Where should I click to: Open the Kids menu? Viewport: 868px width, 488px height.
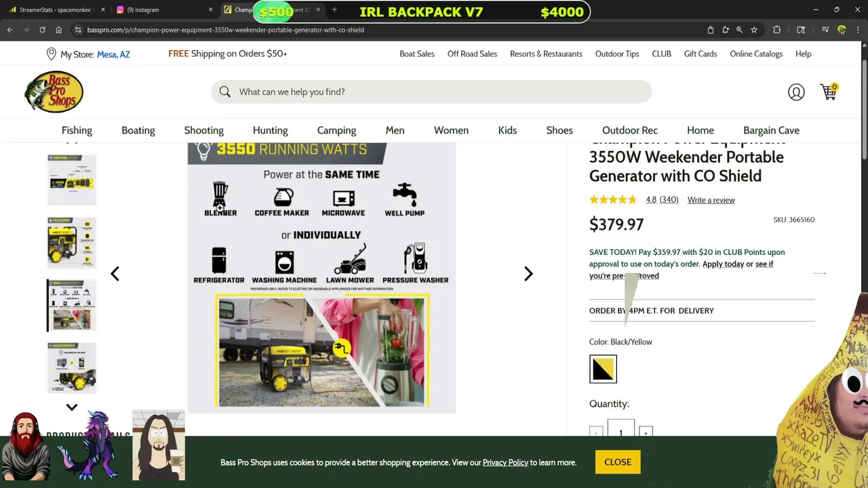click(507, 130)
